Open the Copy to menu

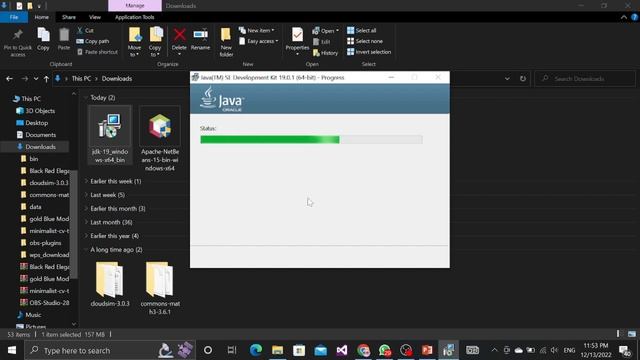[155, 42]
